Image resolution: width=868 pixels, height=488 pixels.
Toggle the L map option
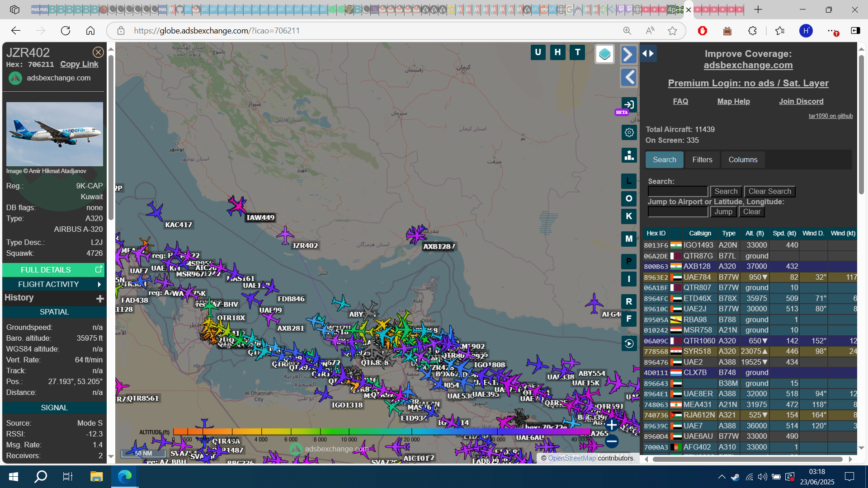[x=629, y=181]
